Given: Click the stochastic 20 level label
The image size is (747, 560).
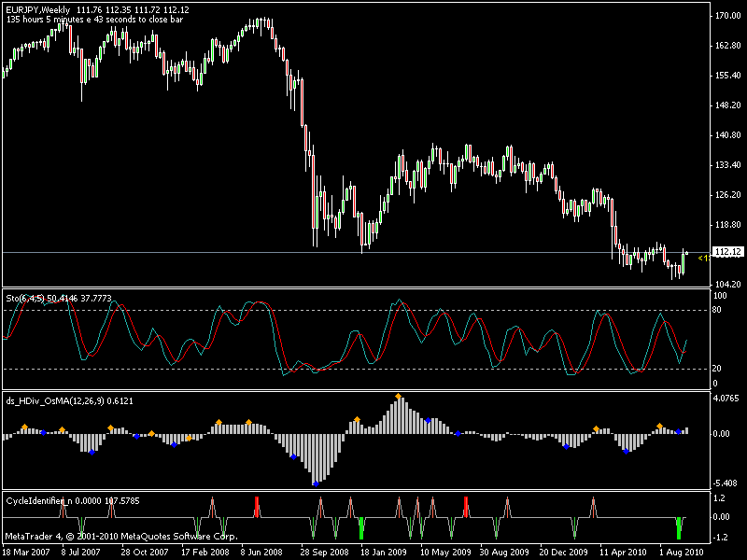Looking at the screenshot, I should coord(717,369).
